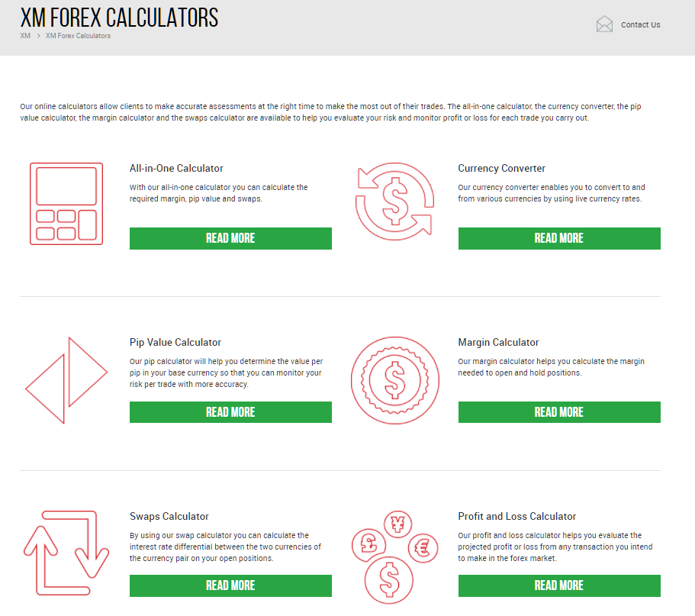Viewport: 695px width, 616px height.
Task: Open the Contact Us link
Action: pyautogui.click(x=641, y=25)
